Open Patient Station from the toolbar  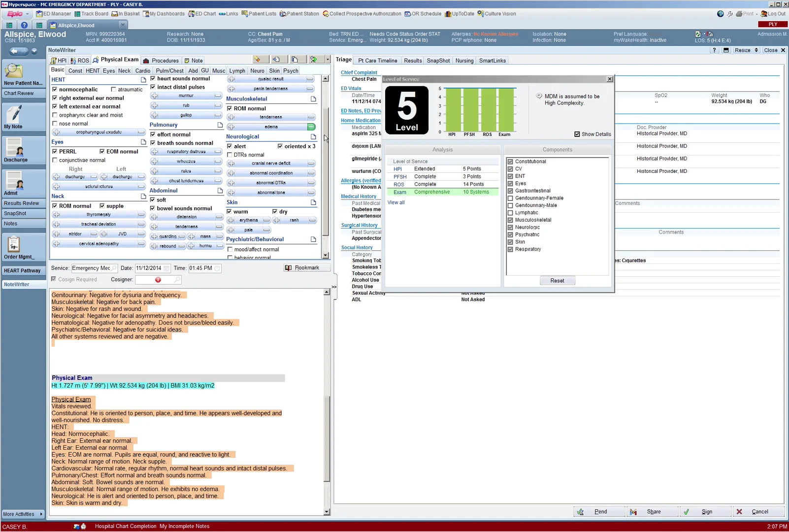pyautogui.click(x=299, y=14)
